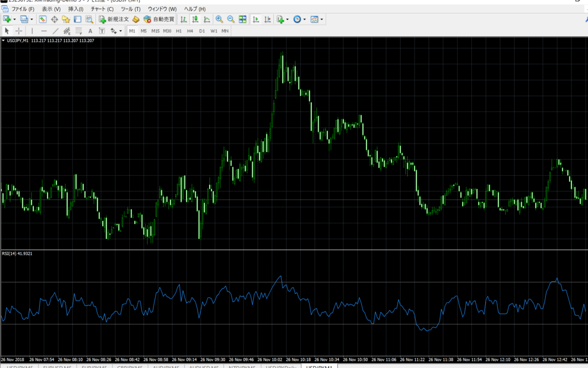Click the arrows objects tool icon
This screenshot has width=588, height=368.
(114, 31)
